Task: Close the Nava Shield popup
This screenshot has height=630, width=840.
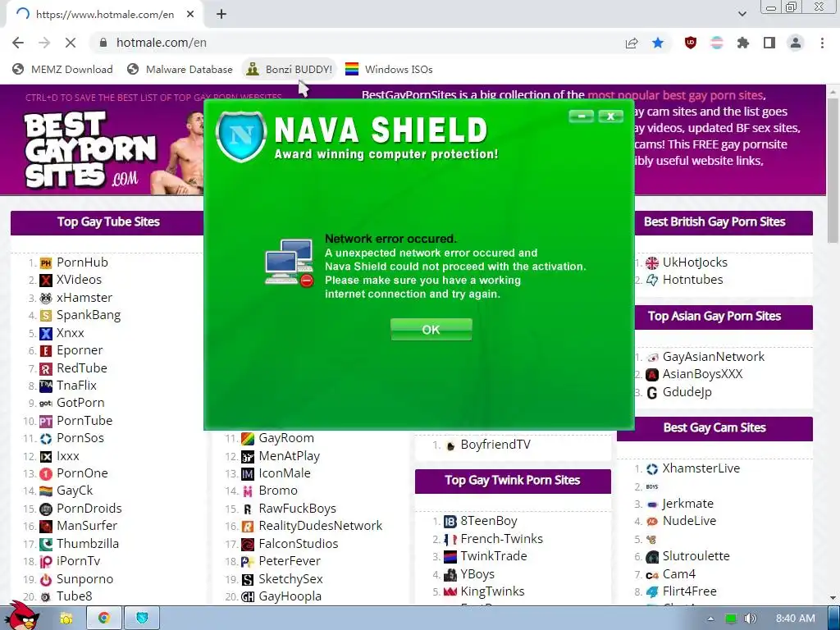Action: point(610,116)
